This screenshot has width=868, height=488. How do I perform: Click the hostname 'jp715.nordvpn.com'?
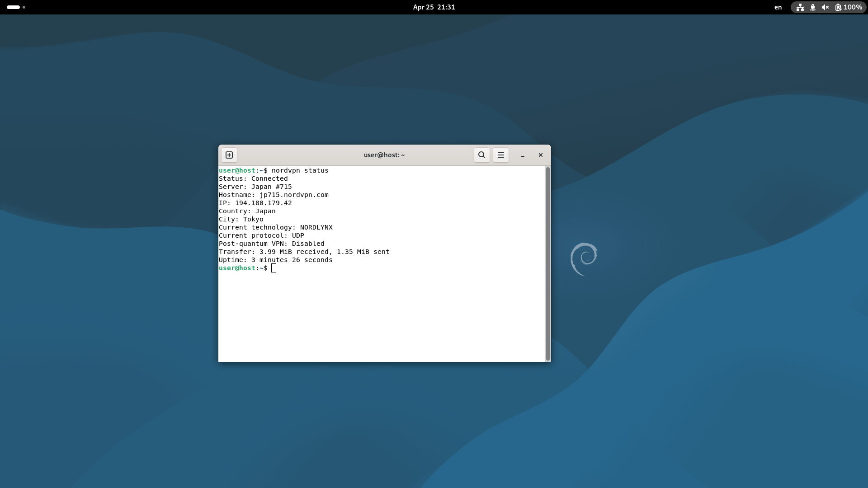pyautogui.click(x=294, y=195)
